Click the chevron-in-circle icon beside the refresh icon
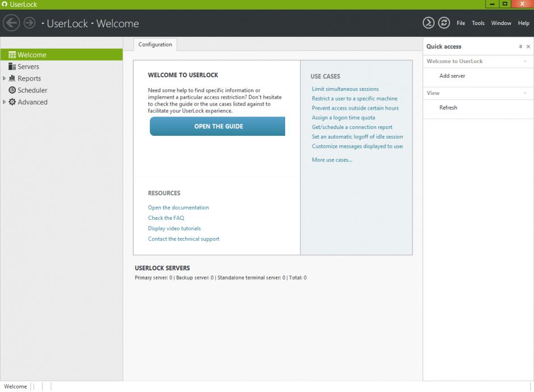The width and height of the screenshot is (534, 392). (x=428, y=23)
